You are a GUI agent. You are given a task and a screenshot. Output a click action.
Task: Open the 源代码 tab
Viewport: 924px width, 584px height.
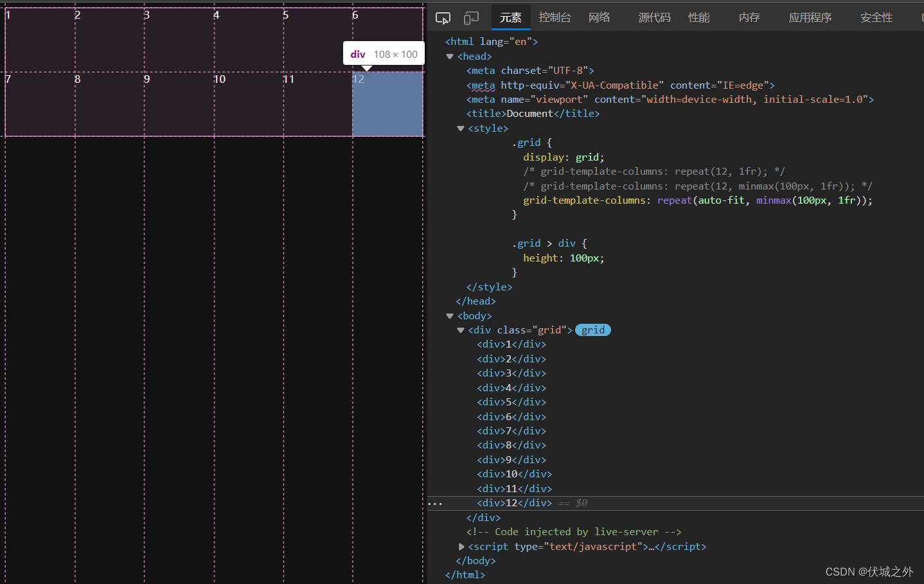tap(654, 17)
